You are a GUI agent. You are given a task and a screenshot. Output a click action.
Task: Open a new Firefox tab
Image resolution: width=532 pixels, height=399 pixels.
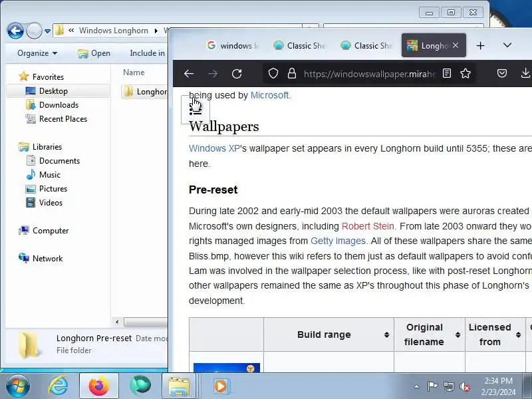(x=480, y=45)
